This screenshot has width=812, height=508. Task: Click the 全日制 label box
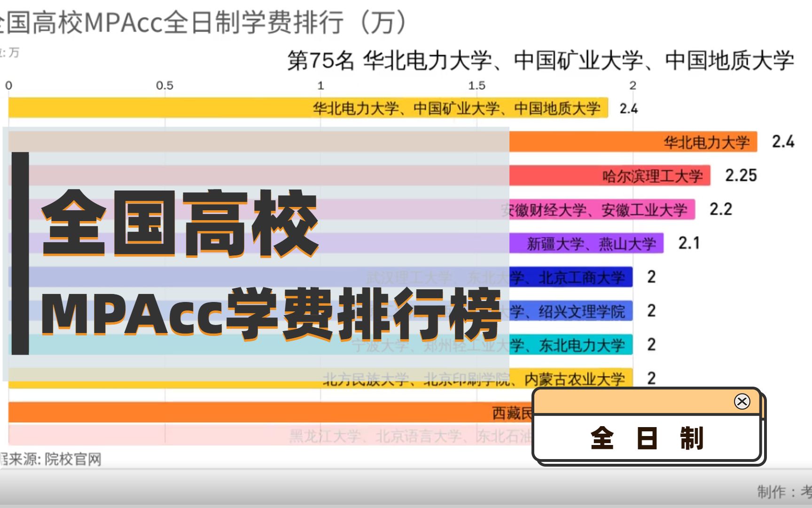647,437
